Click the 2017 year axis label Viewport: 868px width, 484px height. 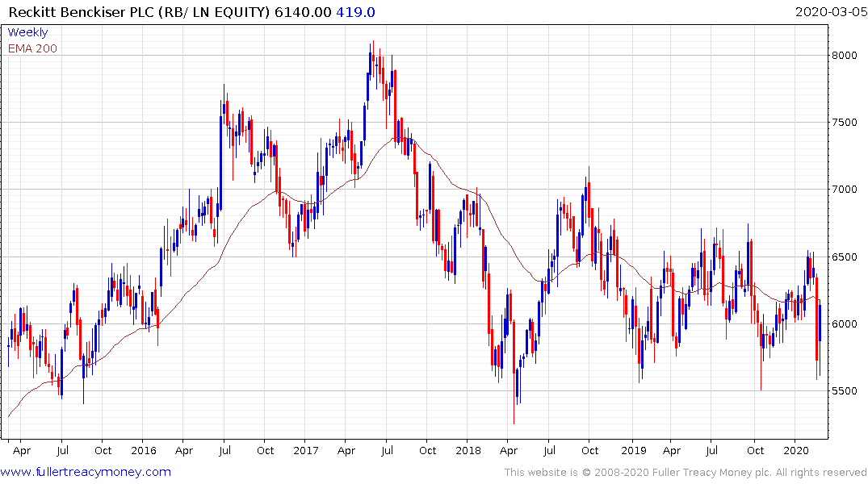coord(306,450)
